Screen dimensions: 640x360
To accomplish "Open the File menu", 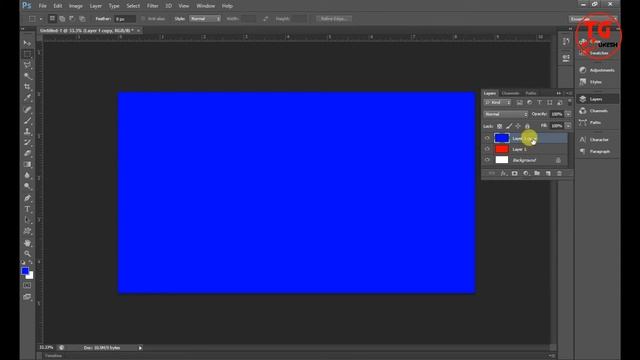I will pos(42,6).
